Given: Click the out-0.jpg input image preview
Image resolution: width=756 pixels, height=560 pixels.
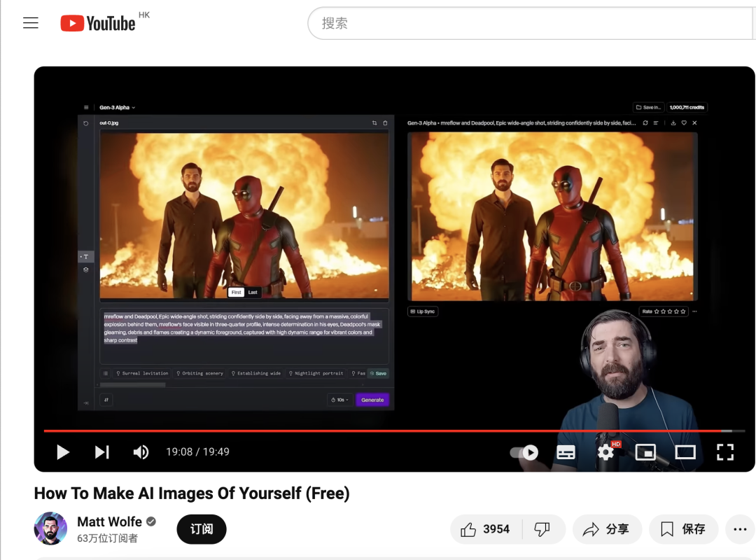Looking at the screenshot, I should [244, 216].
